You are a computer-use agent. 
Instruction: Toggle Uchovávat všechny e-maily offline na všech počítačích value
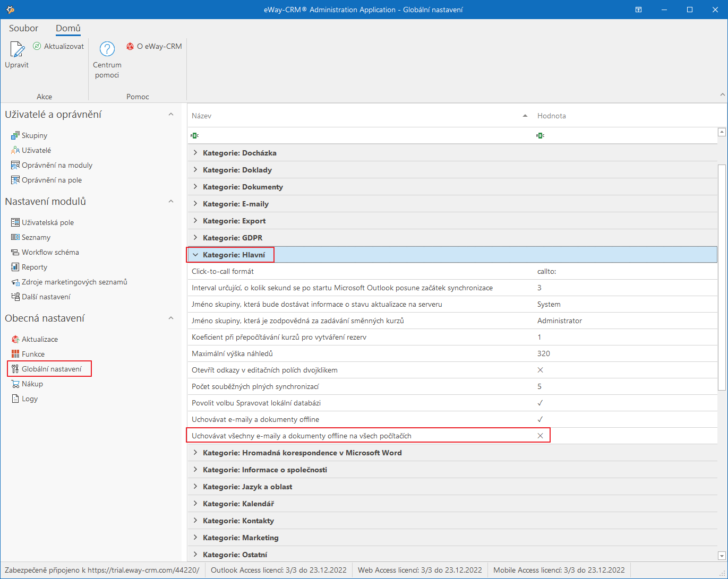point(540,436)
